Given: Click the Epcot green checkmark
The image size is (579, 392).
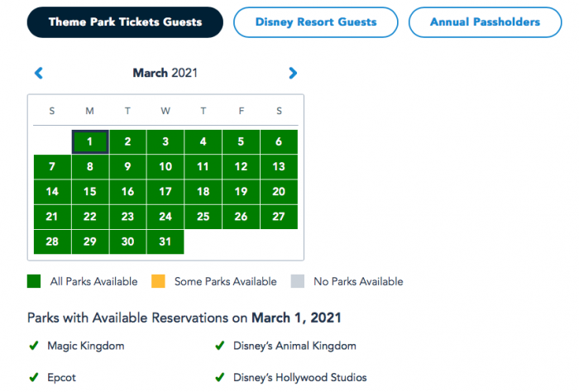Looking at the screenshot, I should click(x=34, y=377).
